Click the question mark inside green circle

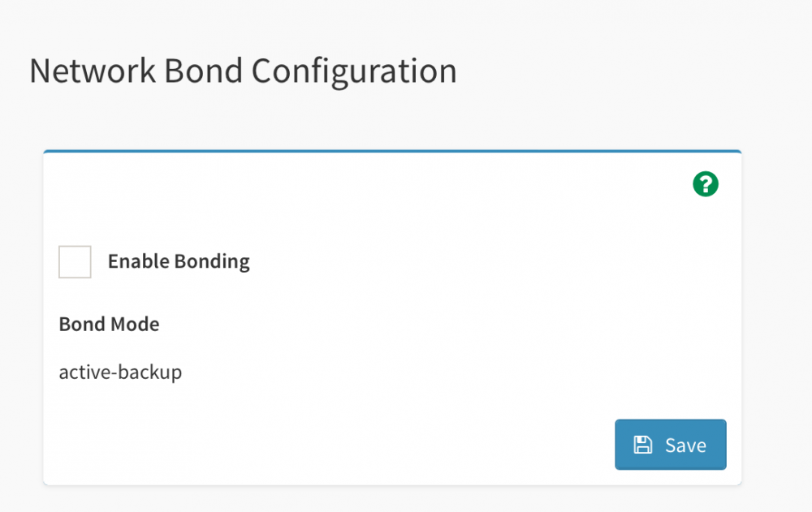(x=706, y=184)
